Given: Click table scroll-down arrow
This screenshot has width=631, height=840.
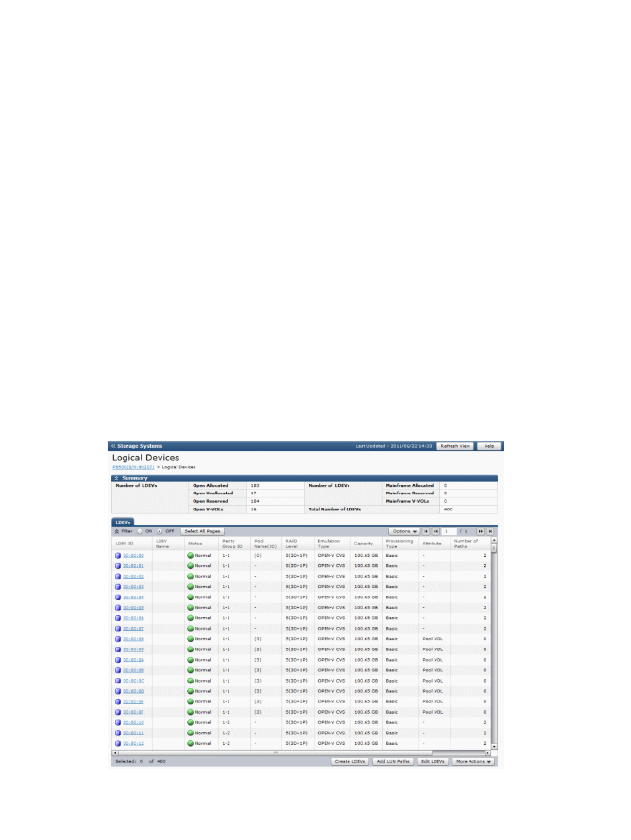Looking at the screenshot, I should click(494, 747).
